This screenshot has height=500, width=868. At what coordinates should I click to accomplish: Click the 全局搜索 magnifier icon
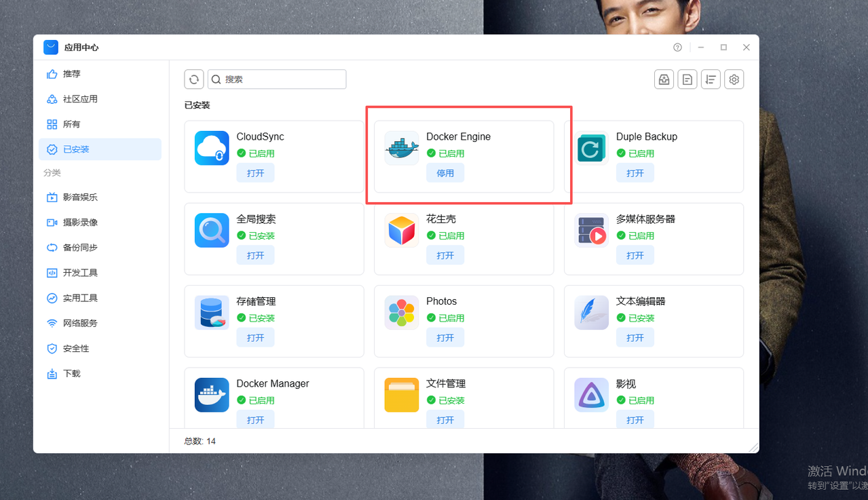pyautogui.click(x=212, y=230)
